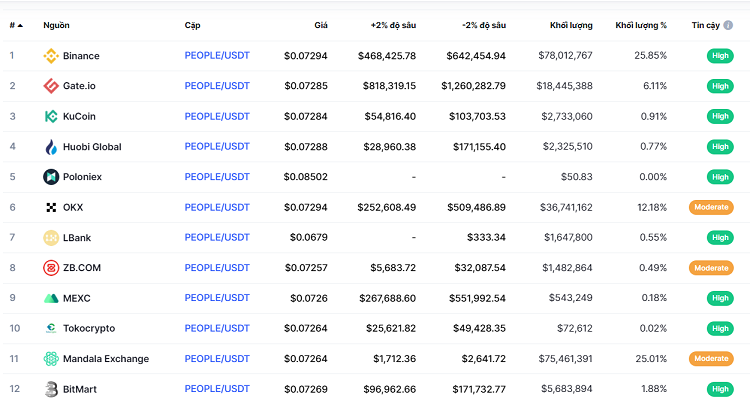Image resolution: width=750 pixels, height=404 pixels.
Task: Sort by Giá column header
Action: click(320, 24)
